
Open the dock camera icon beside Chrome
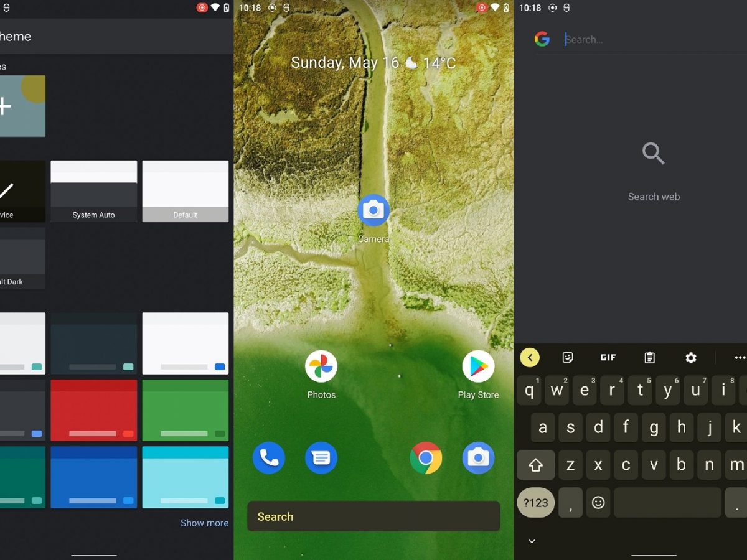tap(478, 458)
